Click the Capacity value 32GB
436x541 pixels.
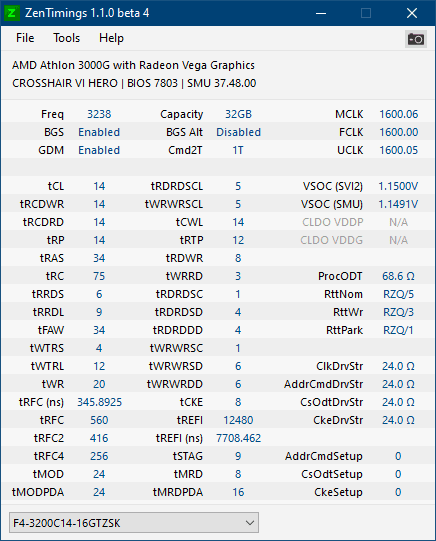coord(238,115)
